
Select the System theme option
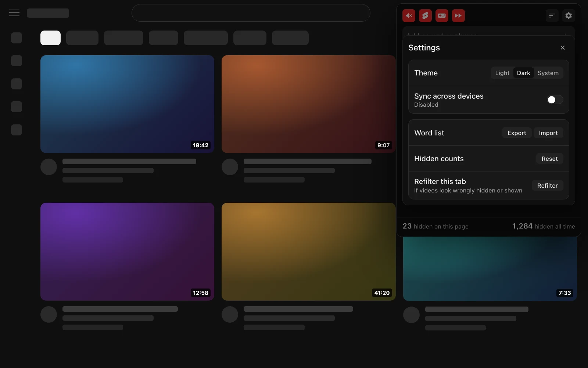pyautogui.click(x=548, y=73)
